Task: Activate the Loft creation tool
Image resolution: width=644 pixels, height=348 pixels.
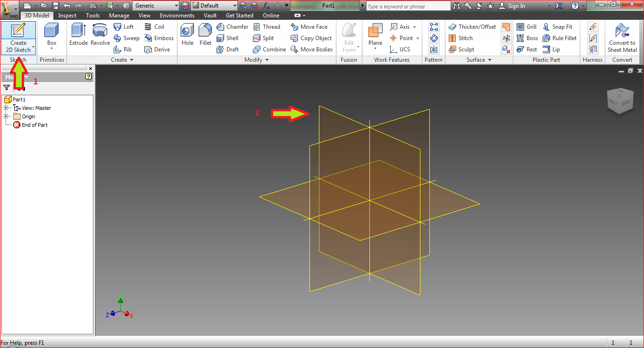Action: click(124, 26)
